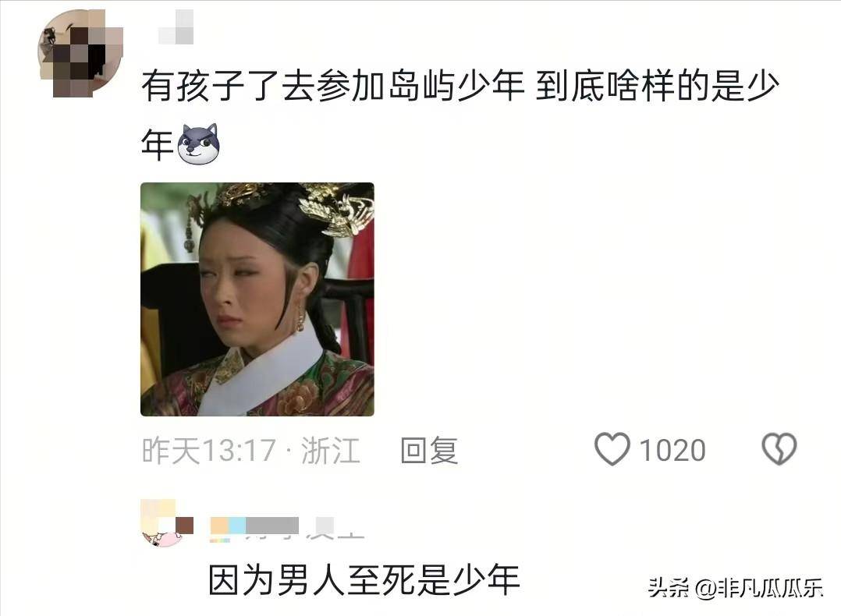Image resolution: width=841 pixels, height=616 pixels.
Task: Dislike the comment via the broken-heart icon
Action: pos(779,448)
